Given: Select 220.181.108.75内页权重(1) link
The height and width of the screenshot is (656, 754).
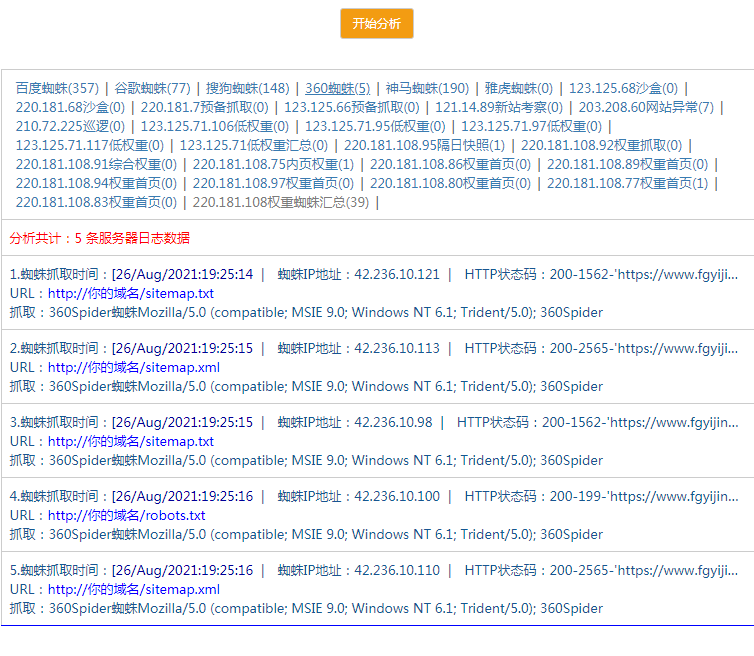Looking at the screenshot, I should coord(273,164).
